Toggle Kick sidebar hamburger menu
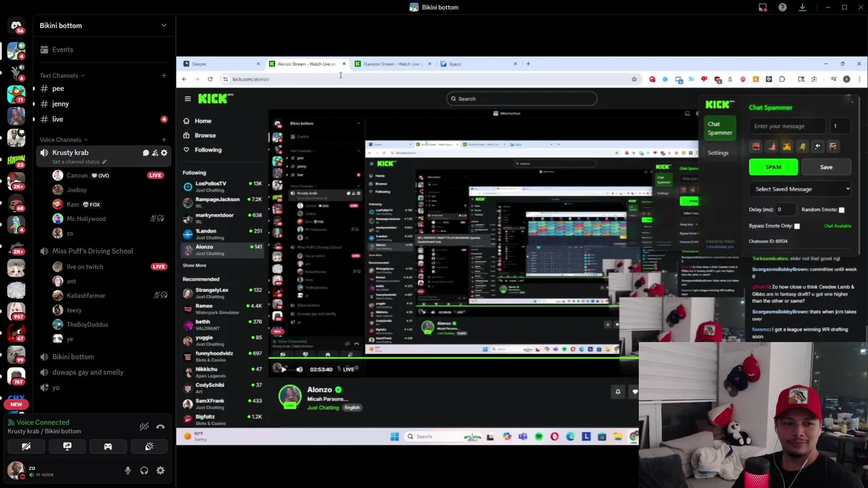Viewport: 868px width, 488px height. (x=188, y=99)
